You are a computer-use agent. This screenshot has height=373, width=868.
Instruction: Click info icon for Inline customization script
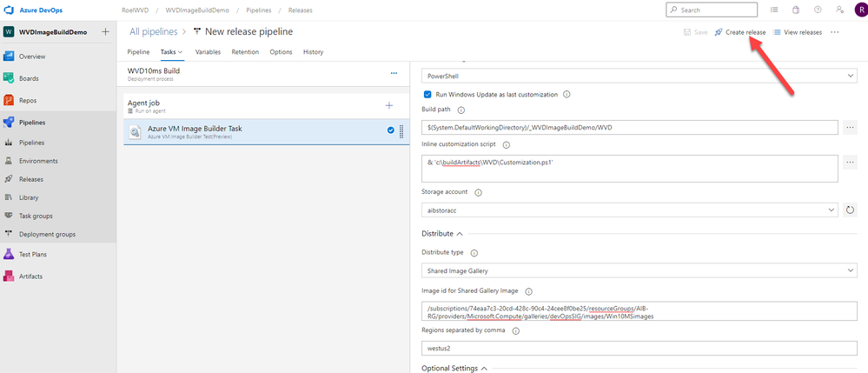point(506,144)
